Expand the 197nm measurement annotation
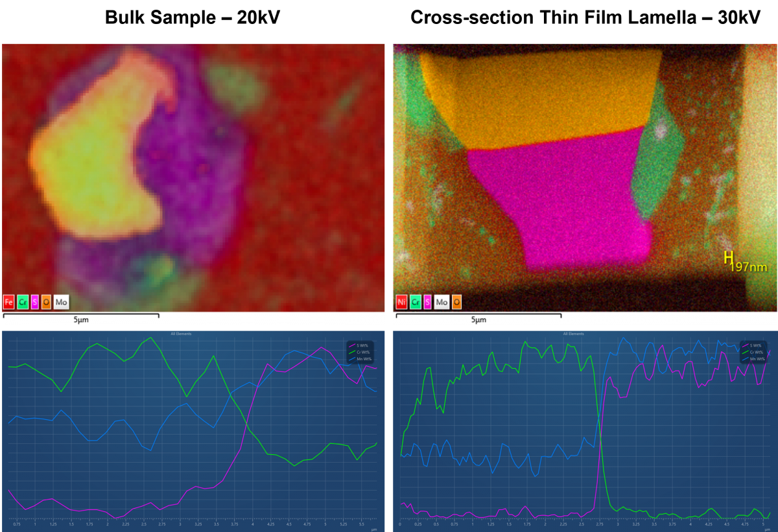The width and height of the screenshot is (778, 532). (747, 262)
